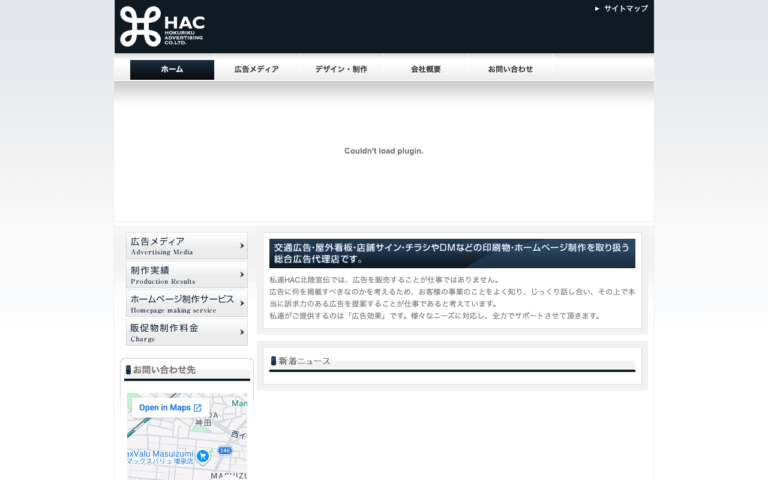Open the サイトマップ link
The image size is (768, 480).
[625, 8]
